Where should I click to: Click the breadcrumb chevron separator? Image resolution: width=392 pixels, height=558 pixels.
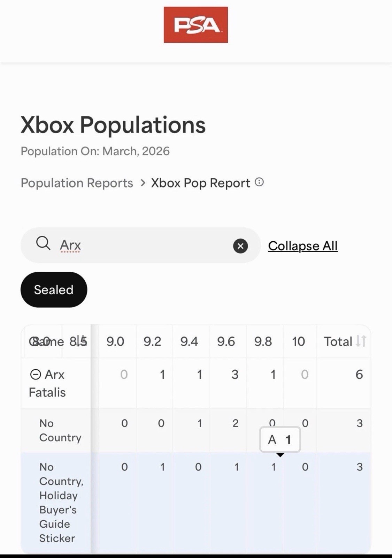(x=143, y=183)
